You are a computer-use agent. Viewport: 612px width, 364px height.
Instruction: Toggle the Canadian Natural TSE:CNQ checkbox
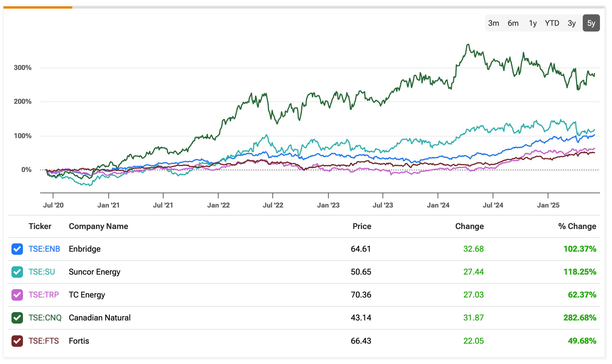tap(17, 318)
